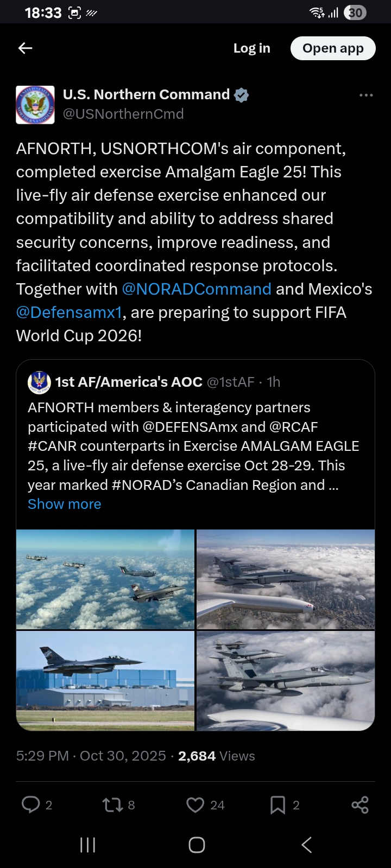Open U.S. Northern Command profile avatar
Viewport: 391px width, 868px height.
[x=35, y=105]
